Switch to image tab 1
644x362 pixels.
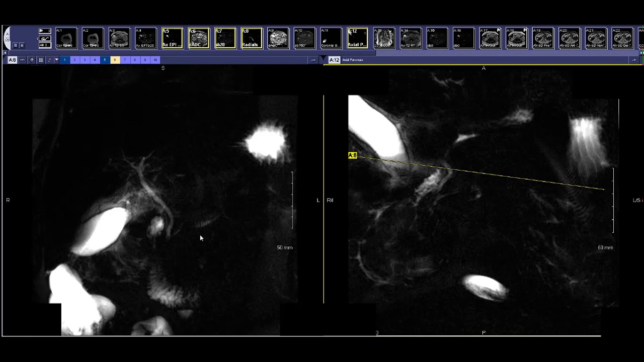[64, 60]
